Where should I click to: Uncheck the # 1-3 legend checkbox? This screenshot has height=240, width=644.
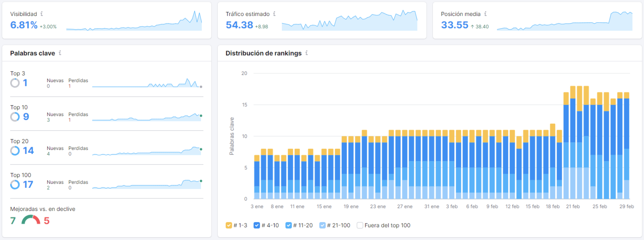coord(229,225)
